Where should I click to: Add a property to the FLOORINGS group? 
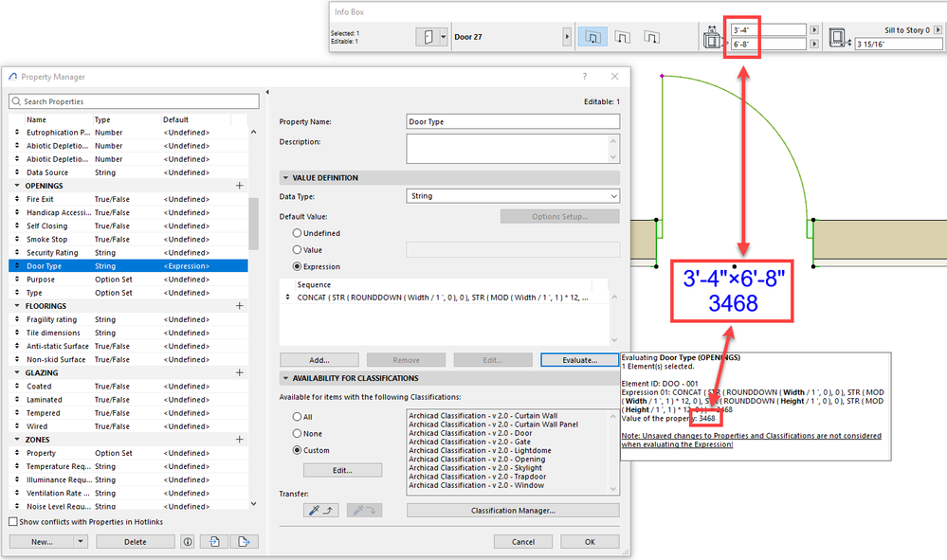[239, 306]
